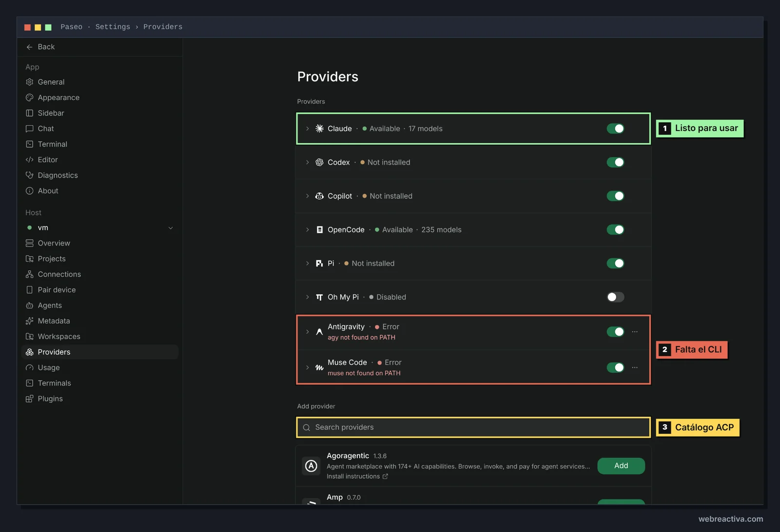Disable the Antigravity provider toggle
The height and width of the screenshot is (532, 780).
point(615,332)
